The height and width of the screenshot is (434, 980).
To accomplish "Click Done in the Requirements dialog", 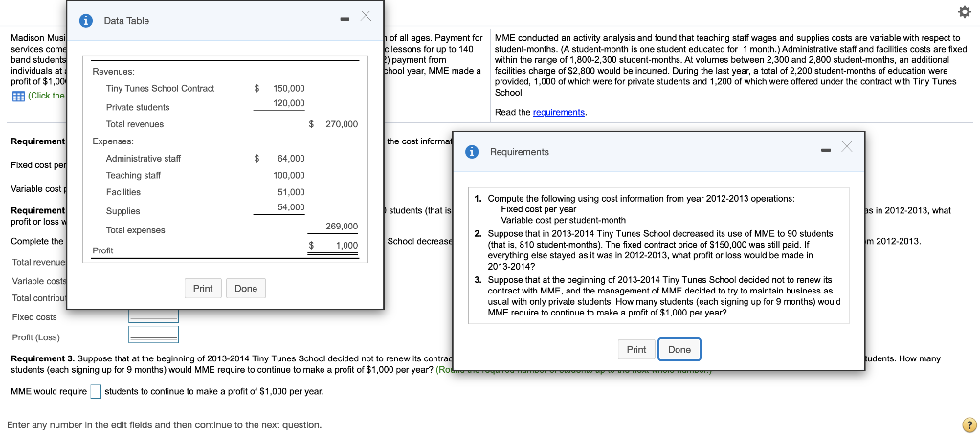I will point(679,349).
